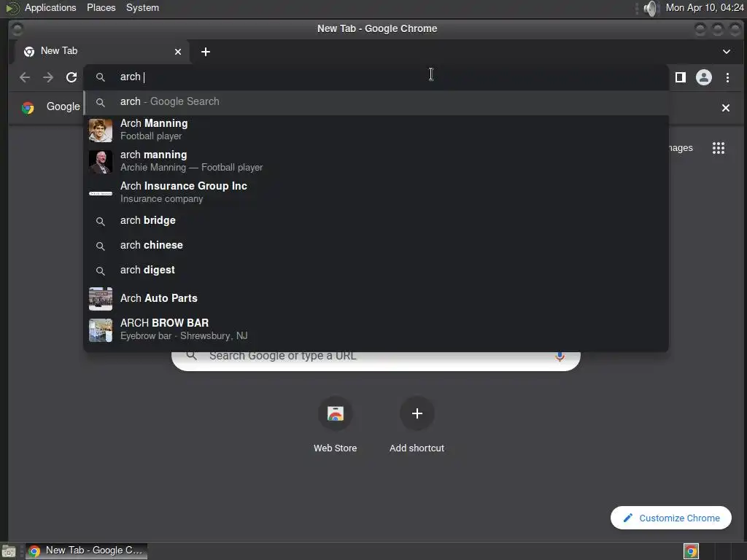Reload the page with the refresh icon
This screenshot has width=747, height=560.
(71, 77)
